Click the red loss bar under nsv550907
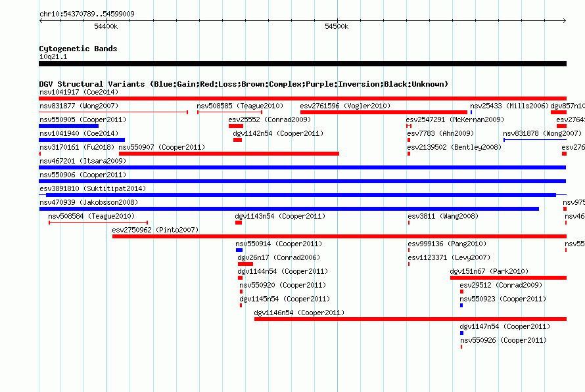Viewport: 585px width, 392px height. click(x=229, y=154)
